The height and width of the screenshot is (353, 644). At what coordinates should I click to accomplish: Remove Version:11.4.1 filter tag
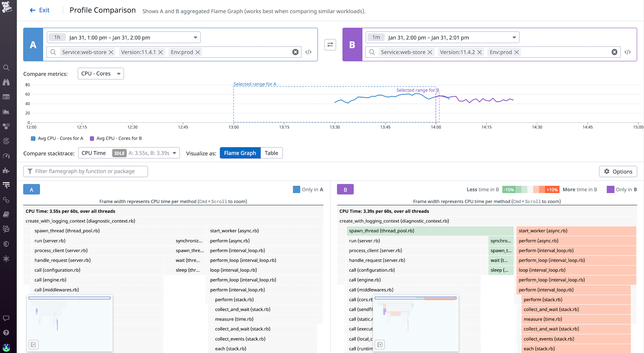click(161, 52)
